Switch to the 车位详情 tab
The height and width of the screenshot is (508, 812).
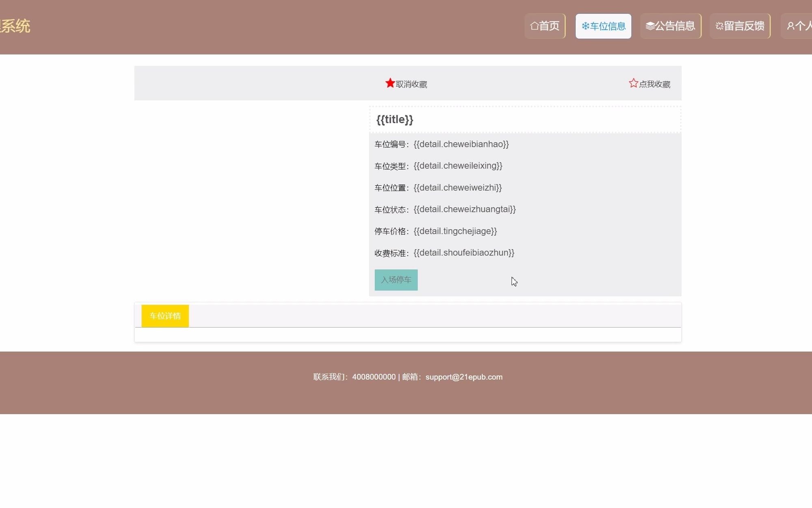[165, 316]
